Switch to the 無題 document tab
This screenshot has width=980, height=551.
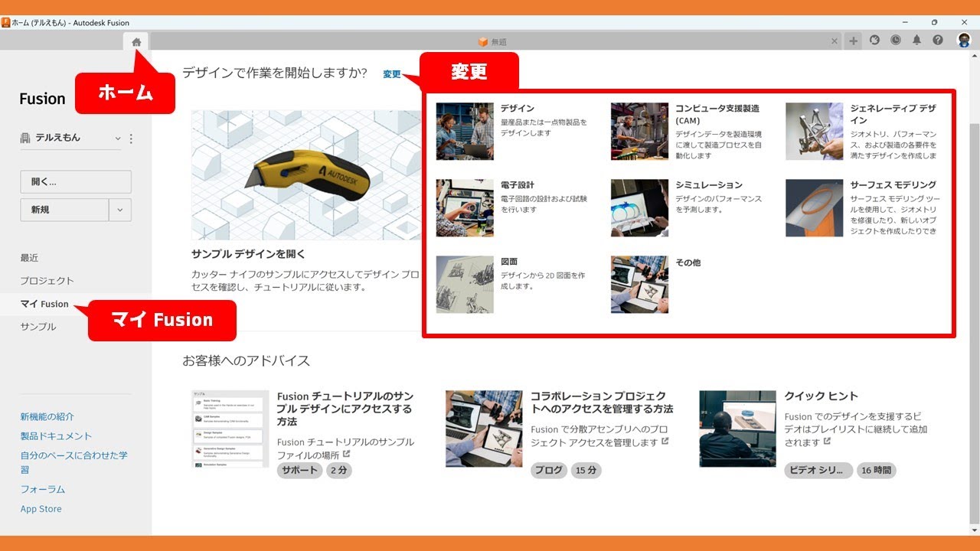click(x=492, y=41)
